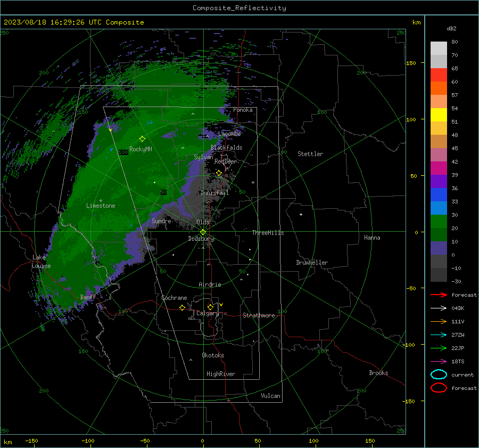Select the 0 dBZ purple color swatch
The image size is (479, 448).
click(x=439, y=248)
